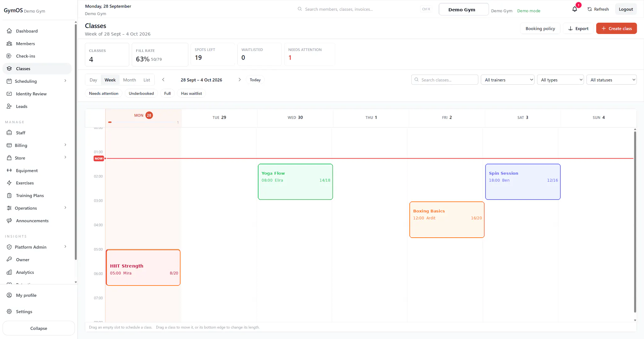Click the Announcements megaphone icon
This screenshot has width=644, height=339.
tap(9, 221)
